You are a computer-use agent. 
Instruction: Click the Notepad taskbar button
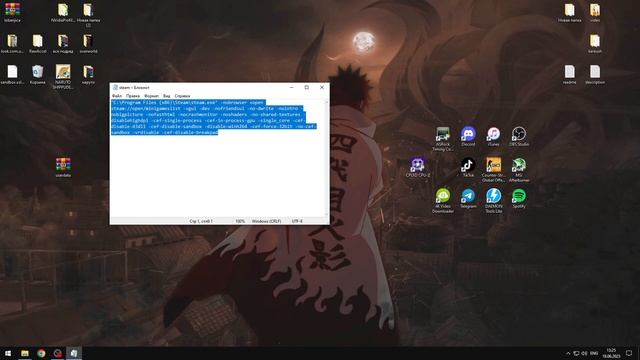tap(74, 353)
